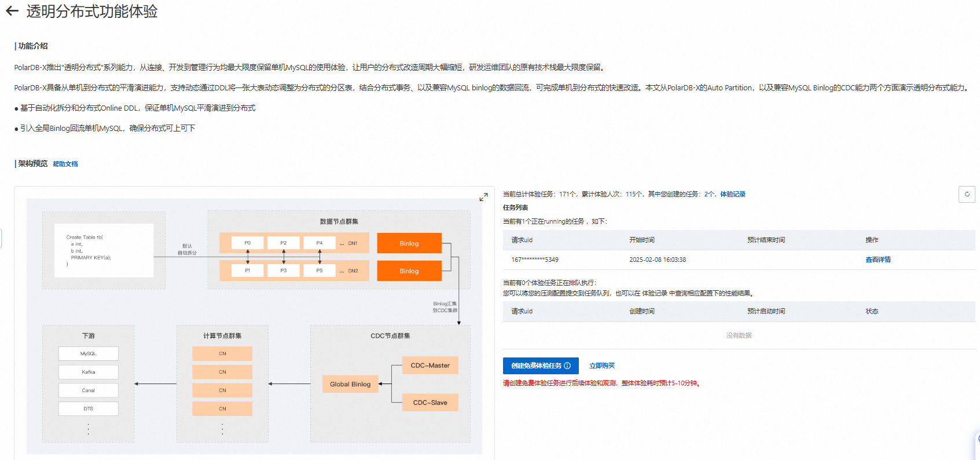
Task: Open the 帮助文档 help document link
Action: click(65, 164)
